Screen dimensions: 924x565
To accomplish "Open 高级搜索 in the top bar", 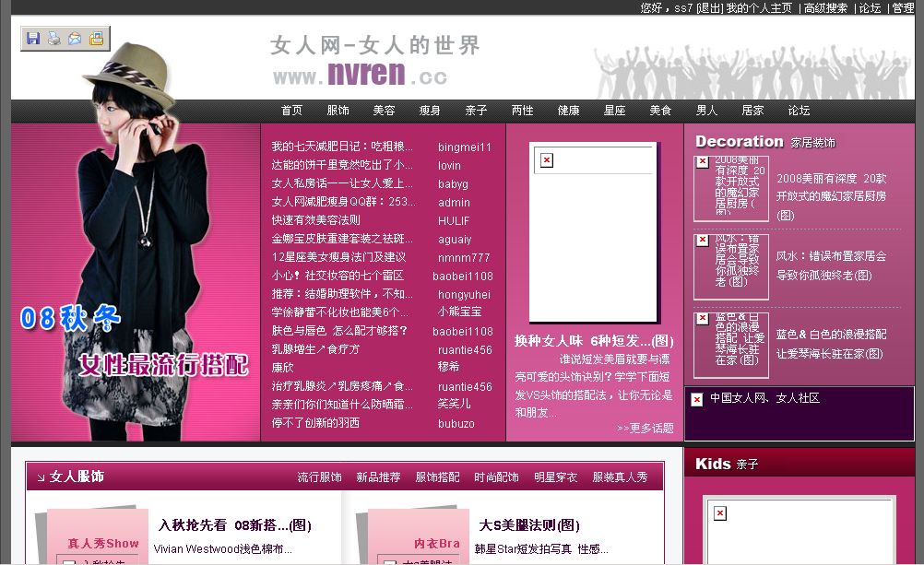I will click(825, 8).
